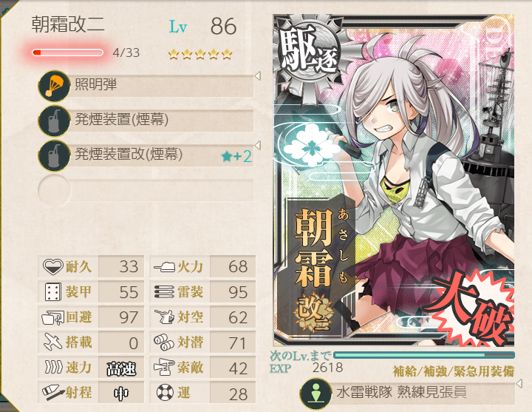The height and width of the screenshot is (412, 532).
Task: Expand the arrow beside 発煙装置改(煙幕) slot
Action: pyautogui.click(x=258, y=146)
